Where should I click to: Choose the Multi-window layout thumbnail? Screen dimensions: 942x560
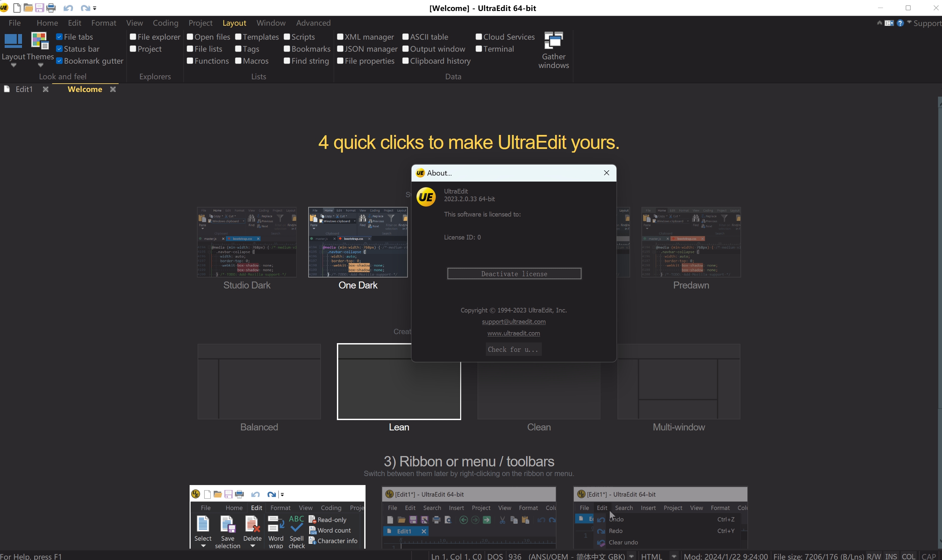[x=678, y=381]
